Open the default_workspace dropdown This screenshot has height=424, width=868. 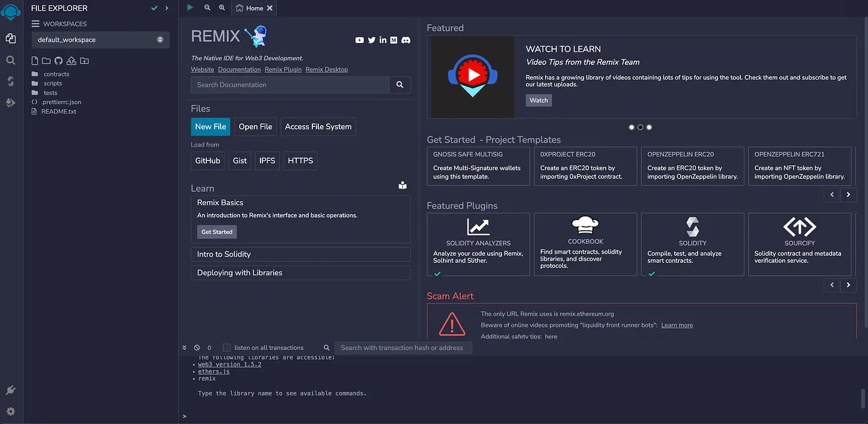[101, 40]
